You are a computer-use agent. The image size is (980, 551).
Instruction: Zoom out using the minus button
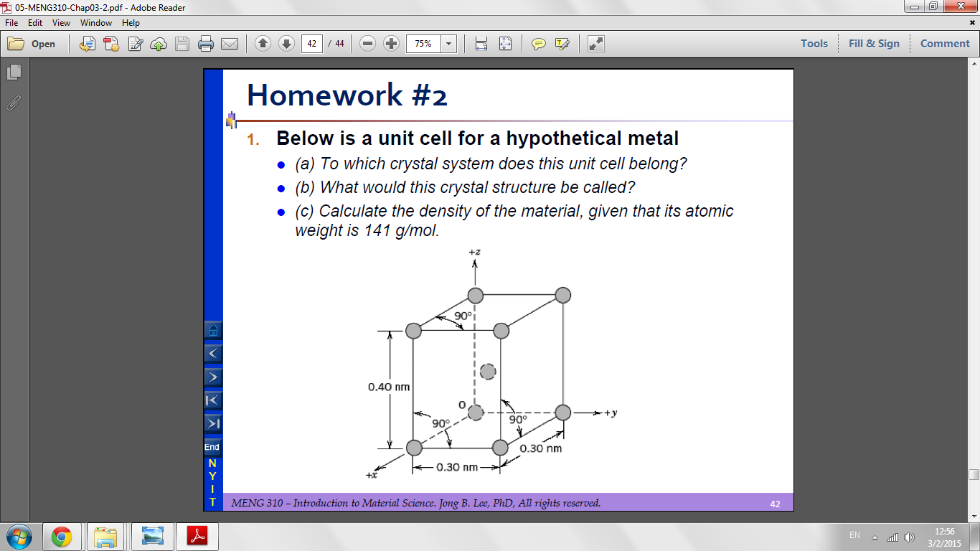pyautogui.click(x=368, y=44)
